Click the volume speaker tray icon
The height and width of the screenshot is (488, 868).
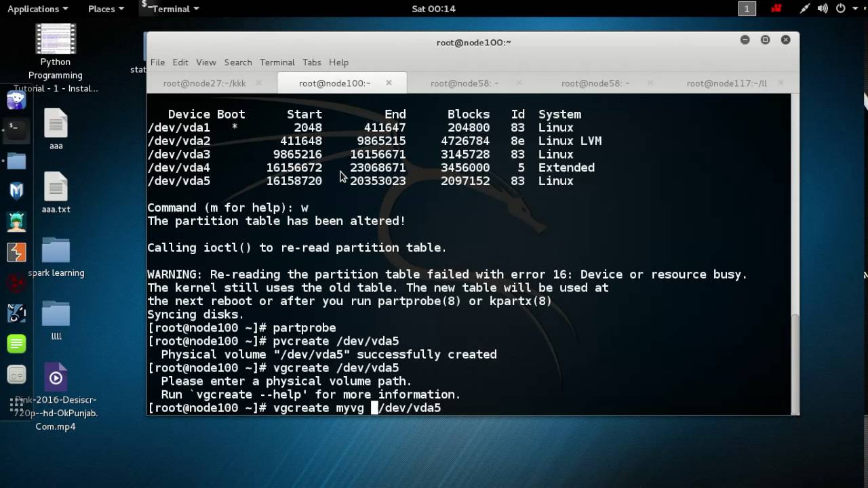[823, 9]
